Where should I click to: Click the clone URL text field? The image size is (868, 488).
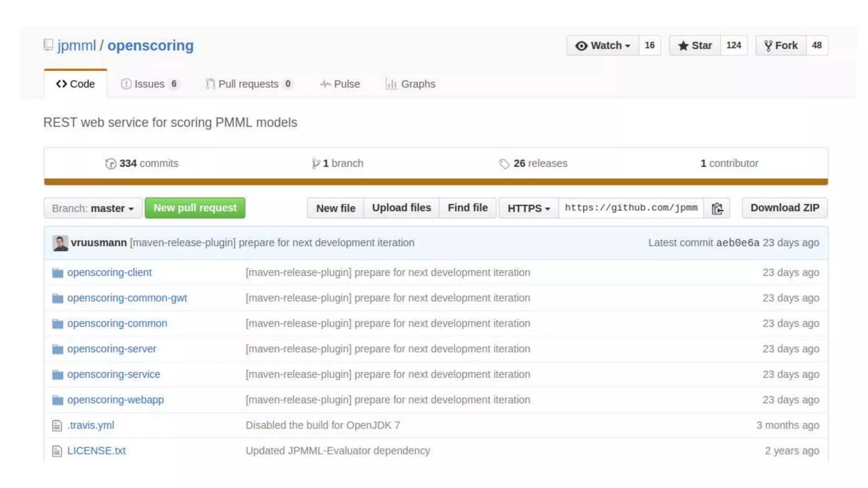point(631,208)
